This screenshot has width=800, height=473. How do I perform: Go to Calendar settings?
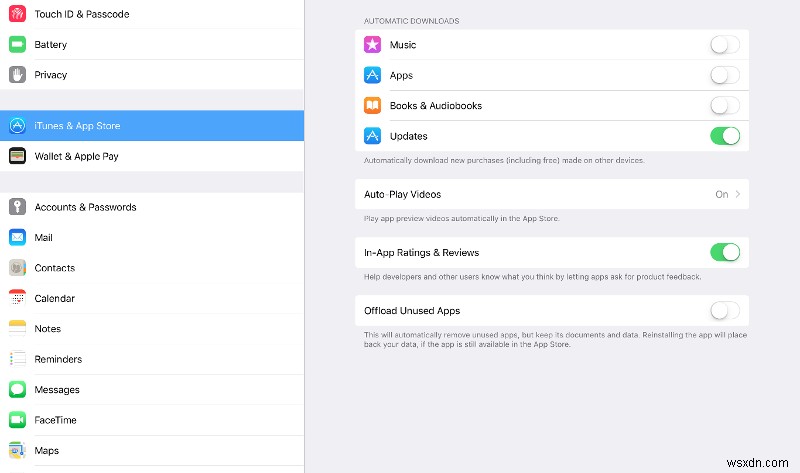click(x=152, y=298)
